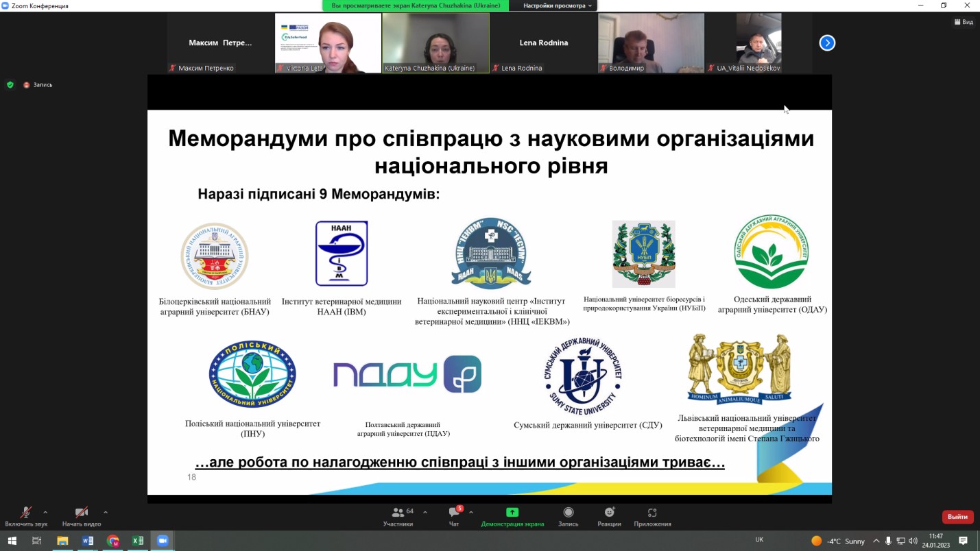Open the Приложения apps panel
Screen dimensions: 980x551
(652, 517)
